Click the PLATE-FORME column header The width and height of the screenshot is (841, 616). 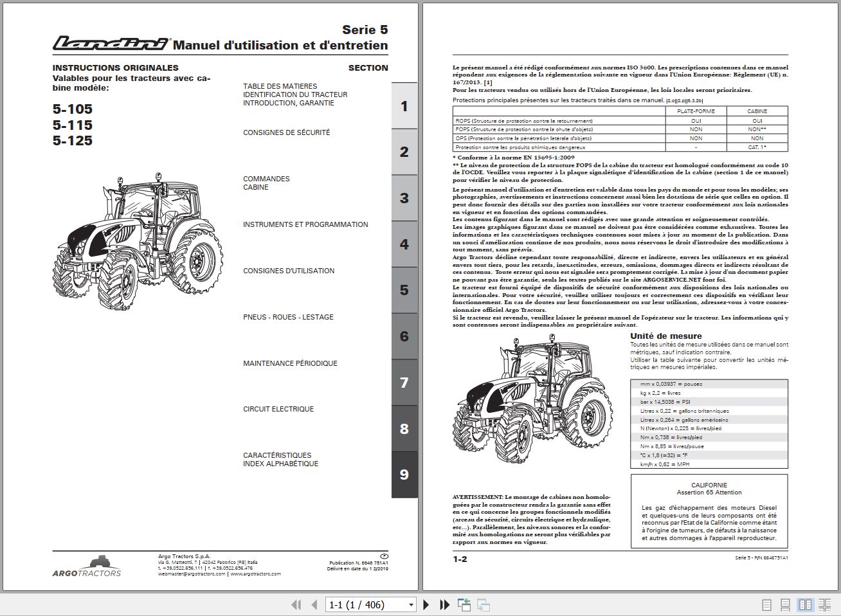pyautogui.click(x=696, y=111)
